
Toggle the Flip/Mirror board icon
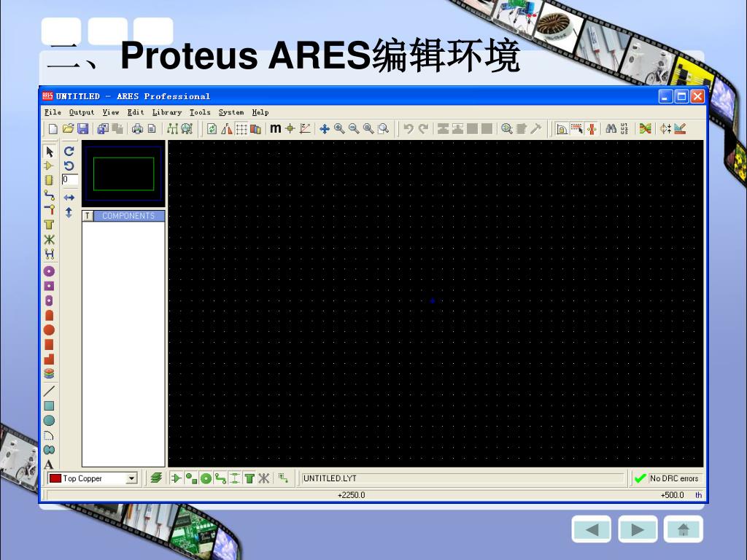227,128
